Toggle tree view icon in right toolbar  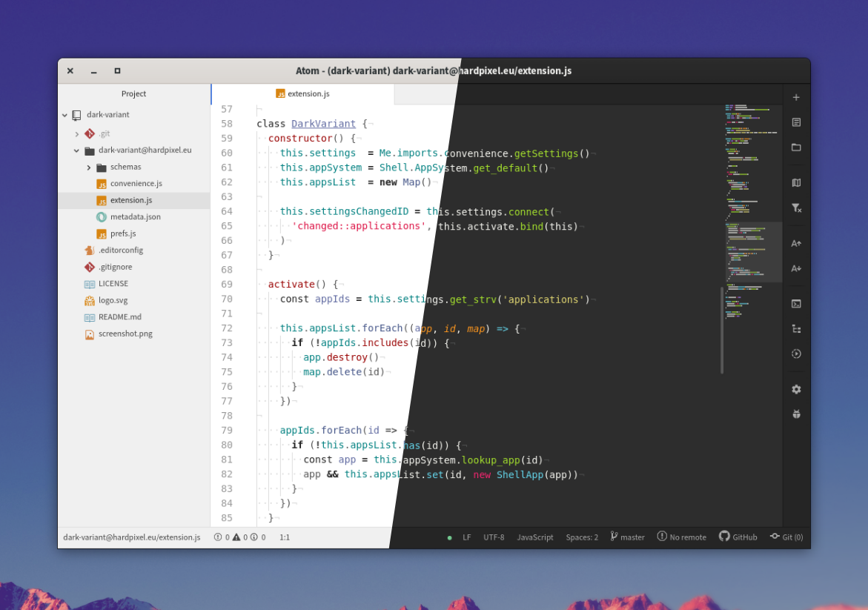(x=796, y=329)
